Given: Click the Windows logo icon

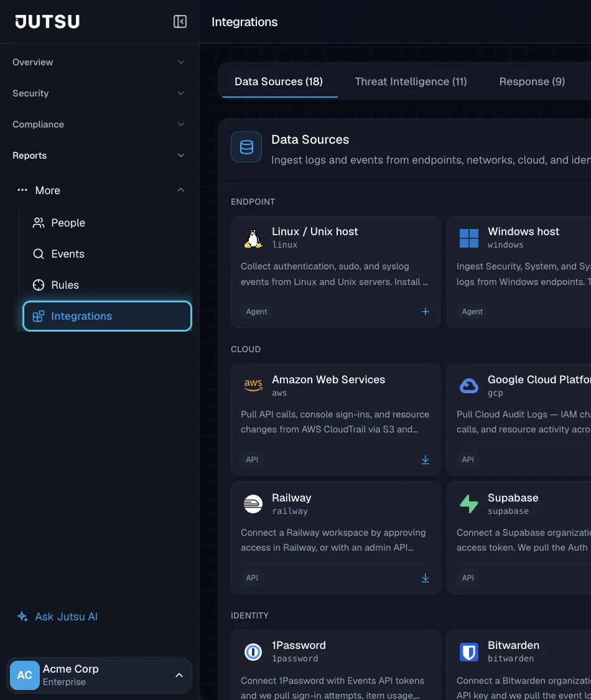Looking at the screenshot, I should (x=468, y=238).
